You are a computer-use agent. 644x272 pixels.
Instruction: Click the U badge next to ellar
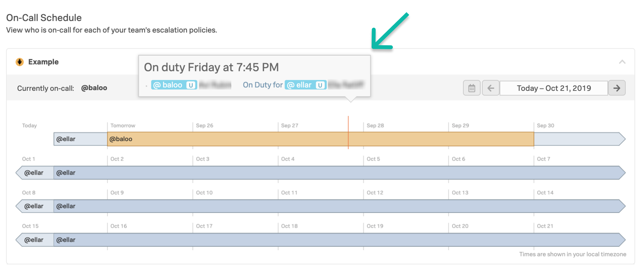(320, 85)
